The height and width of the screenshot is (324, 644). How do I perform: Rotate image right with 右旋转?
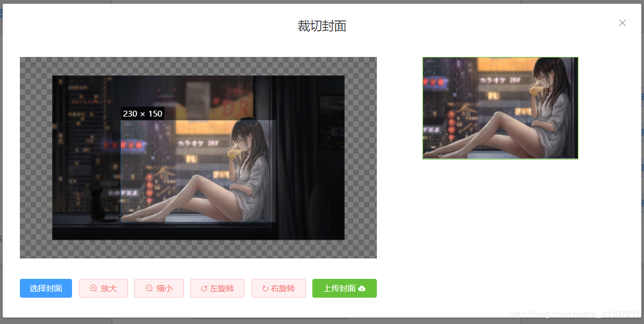[278, 289]
